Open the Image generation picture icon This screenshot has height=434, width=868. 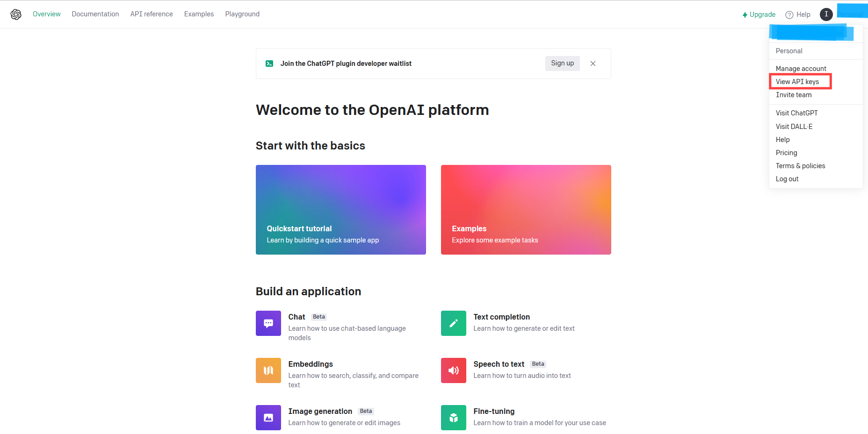(x=268, y=418)
